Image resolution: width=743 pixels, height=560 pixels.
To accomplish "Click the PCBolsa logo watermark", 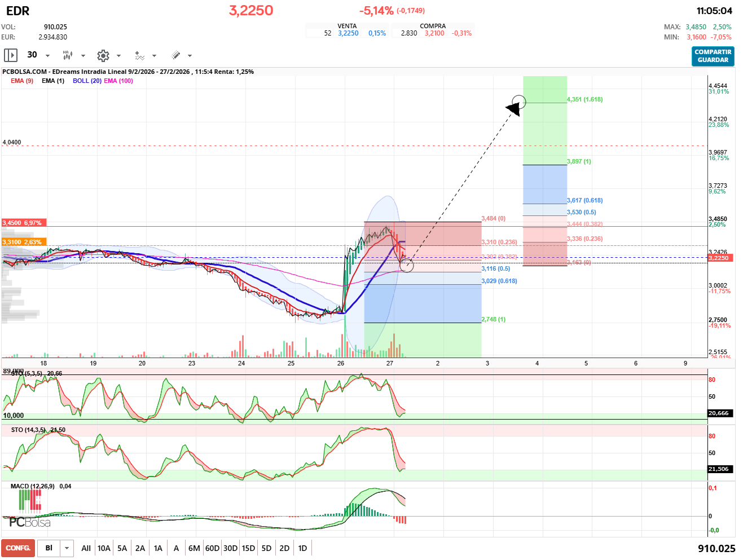I will pos(29,522).
